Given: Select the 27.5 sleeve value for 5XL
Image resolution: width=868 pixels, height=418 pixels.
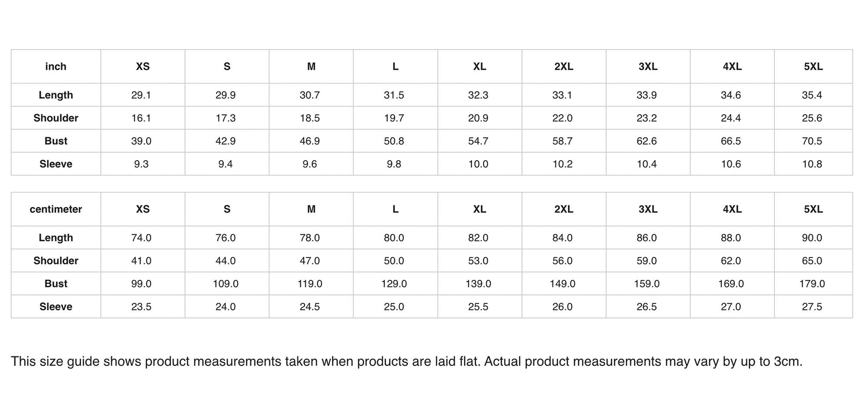Looking at the screenshot, I should coord(812,306).
